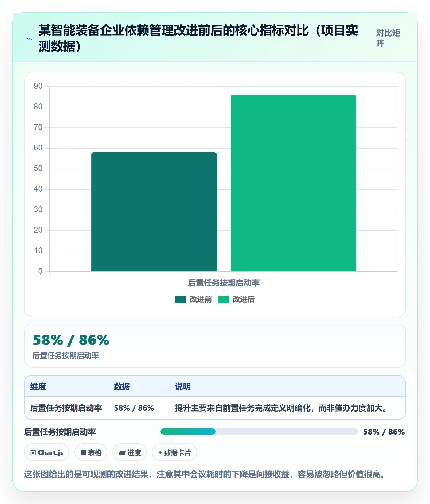
Task: Click the 数据卡片 tag pill
Action: click(174, 452)
